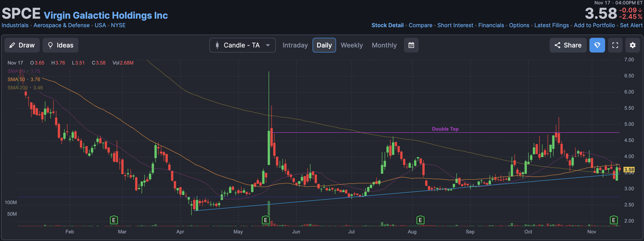
Task: Click the 3.58 current price tag on axis
Action: [x=629, y=170]
